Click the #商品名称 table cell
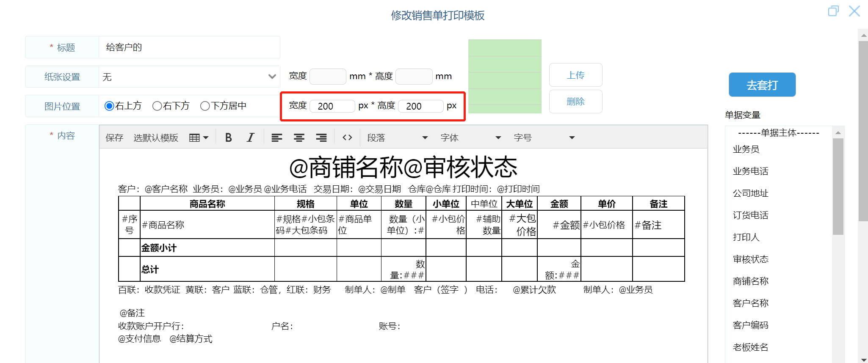 tap(207, 225)
